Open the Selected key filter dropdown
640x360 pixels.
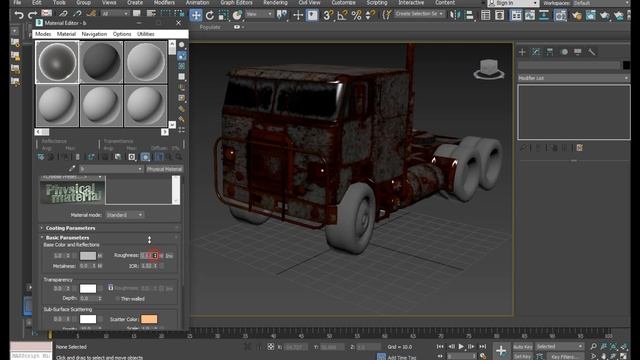559,347
